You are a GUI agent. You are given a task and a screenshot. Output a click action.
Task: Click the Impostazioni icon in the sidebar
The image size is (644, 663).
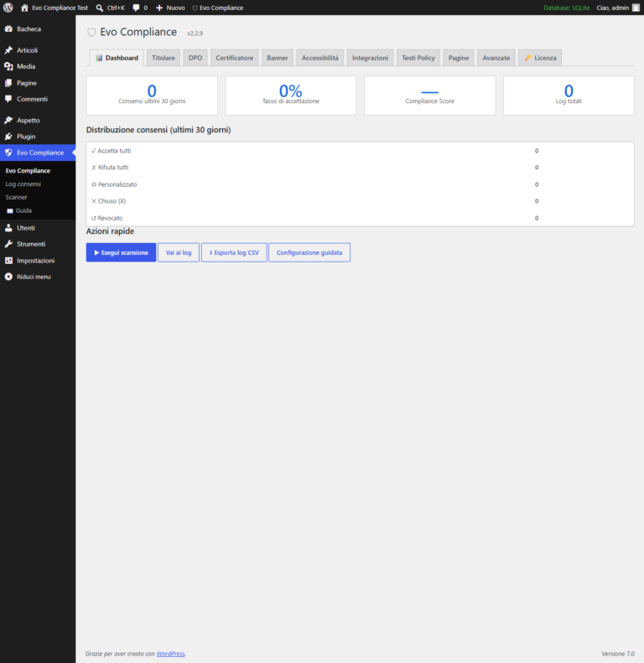8,261
